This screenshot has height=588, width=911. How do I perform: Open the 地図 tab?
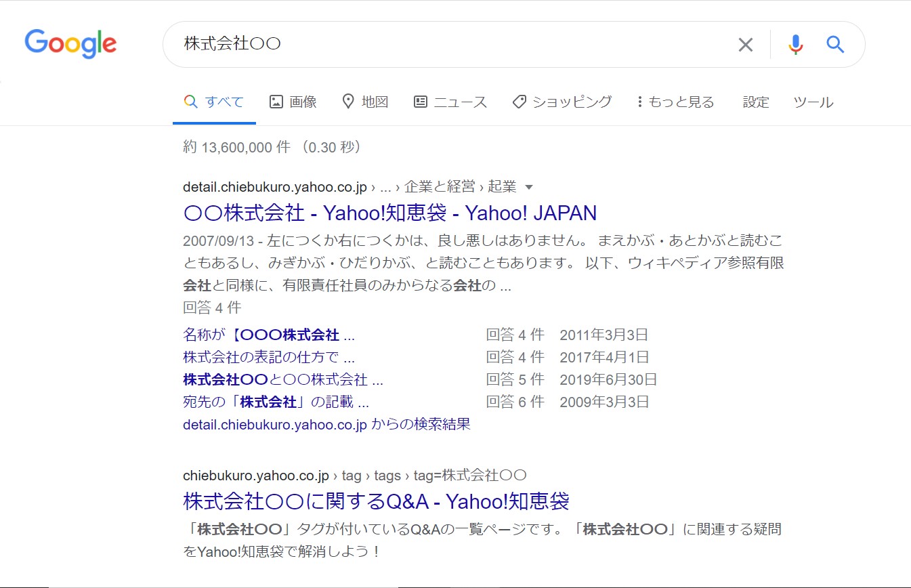pyautogui.click(x=365, y=102)
